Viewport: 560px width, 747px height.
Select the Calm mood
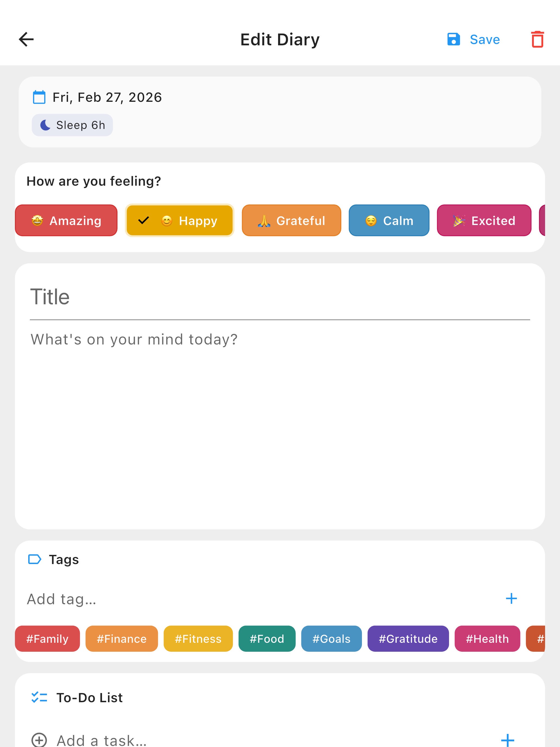389,220
